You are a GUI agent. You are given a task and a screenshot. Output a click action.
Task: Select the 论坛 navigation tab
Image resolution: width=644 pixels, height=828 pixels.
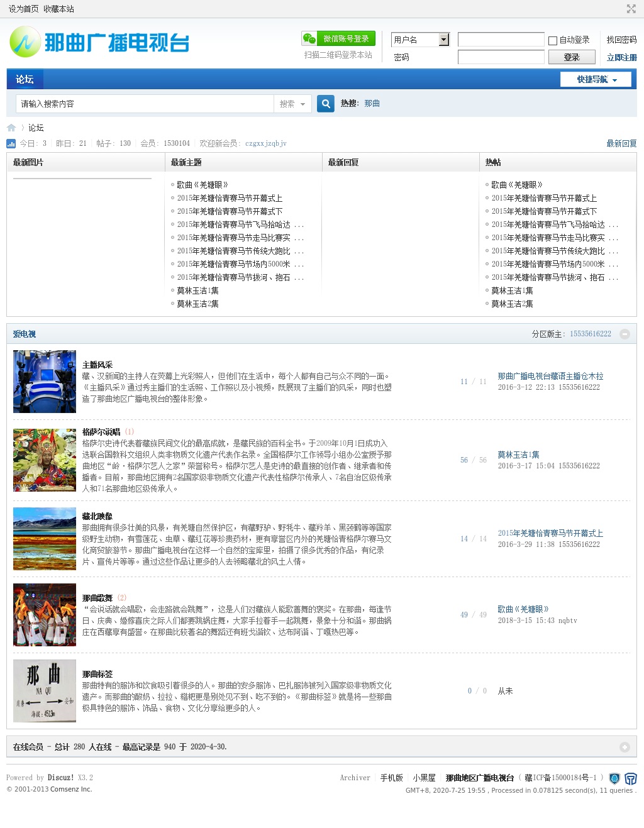[x=25, y=79]
